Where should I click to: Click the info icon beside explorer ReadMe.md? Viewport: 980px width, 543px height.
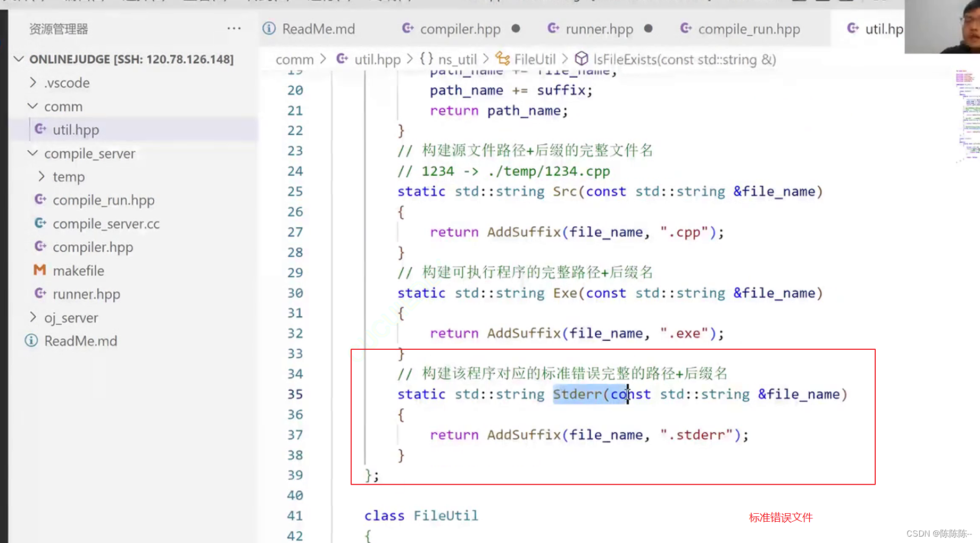click(x=31, y=340)
